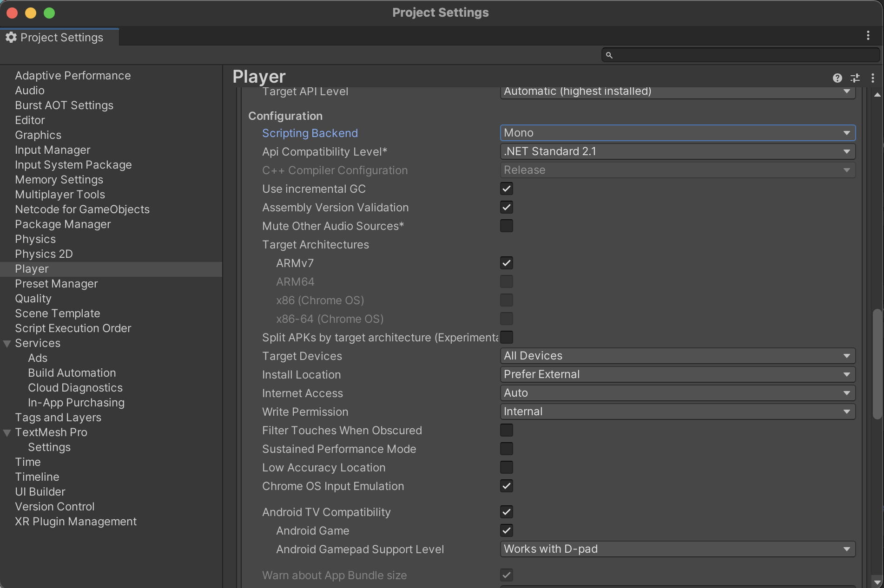Open Input System Package settings

coord(73,165)
